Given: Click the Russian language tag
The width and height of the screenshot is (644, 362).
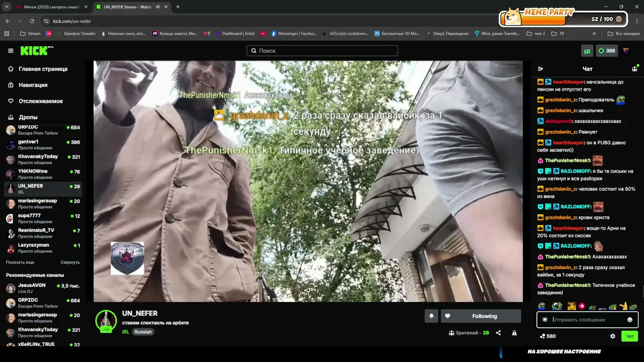Looking at the screenshot, I should tap(143, 332).
